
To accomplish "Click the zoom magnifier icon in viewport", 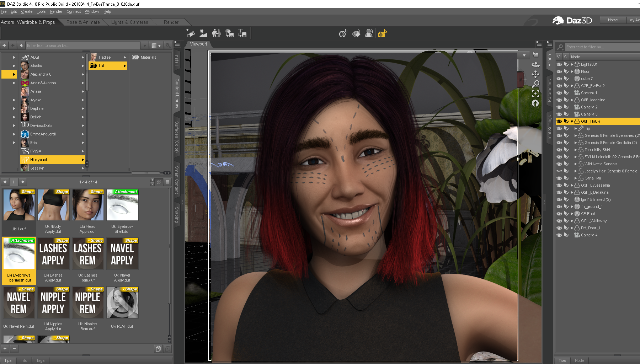I will pyautogui.click(x=535, y=84).
